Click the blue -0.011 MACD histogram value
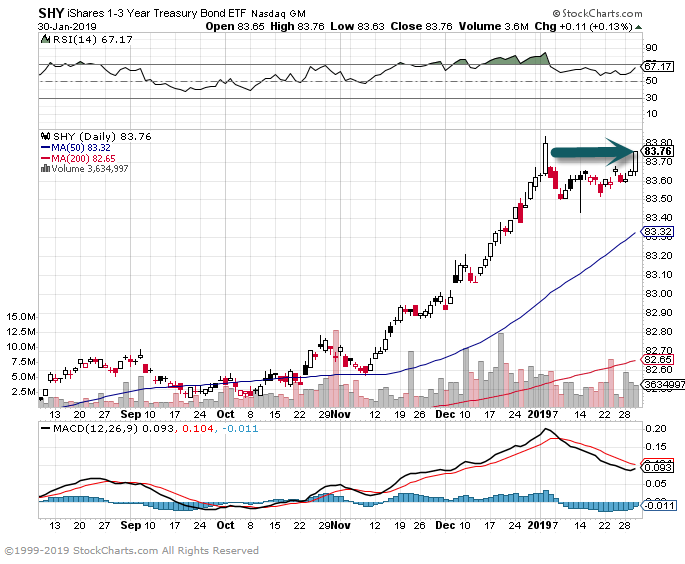 pos(240,429)
